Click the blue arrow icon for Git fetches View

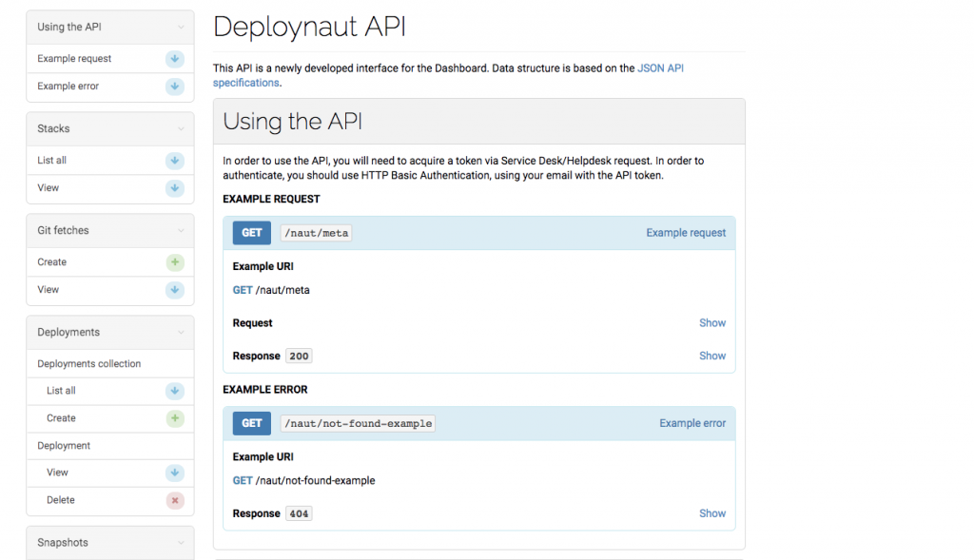pyautogui.click(x=174, y=290)
